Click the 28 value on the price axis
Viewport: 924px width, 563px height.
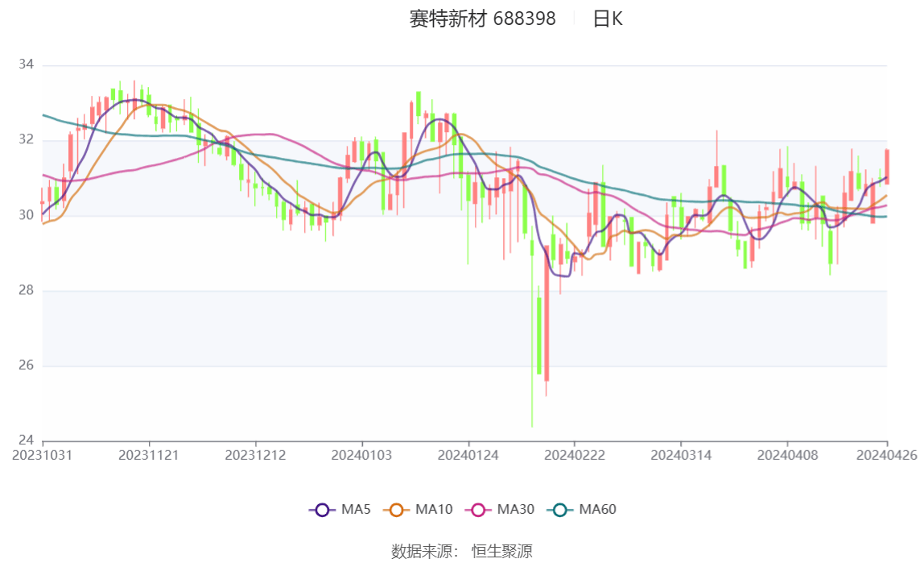point(27,290)
